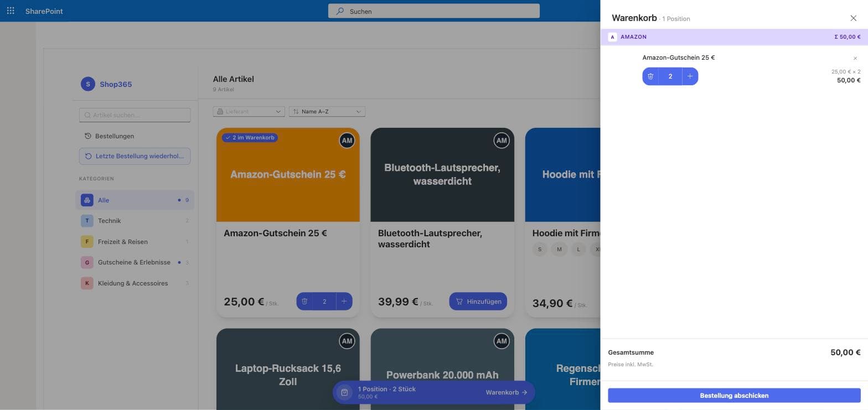Click the SharePoint title link
Viewport: 868px width, 410px height.
point(44,11)
